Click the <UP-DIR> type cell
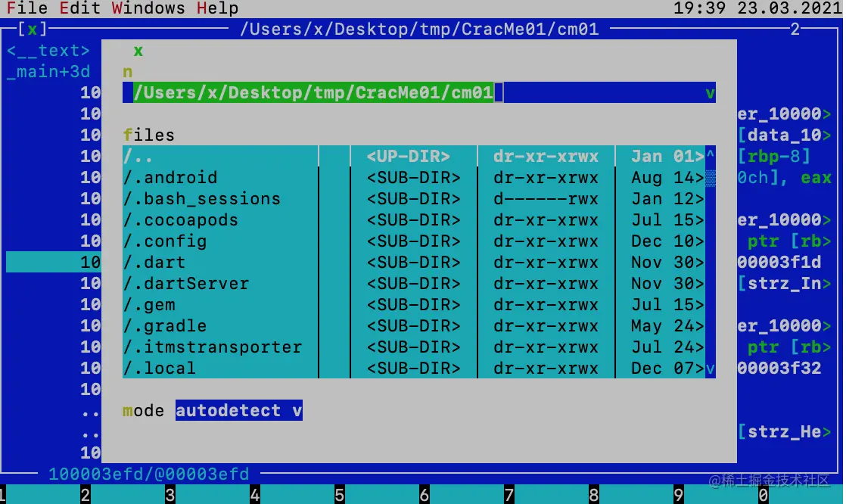Screen dimensions: 846x504 (408, 157)
